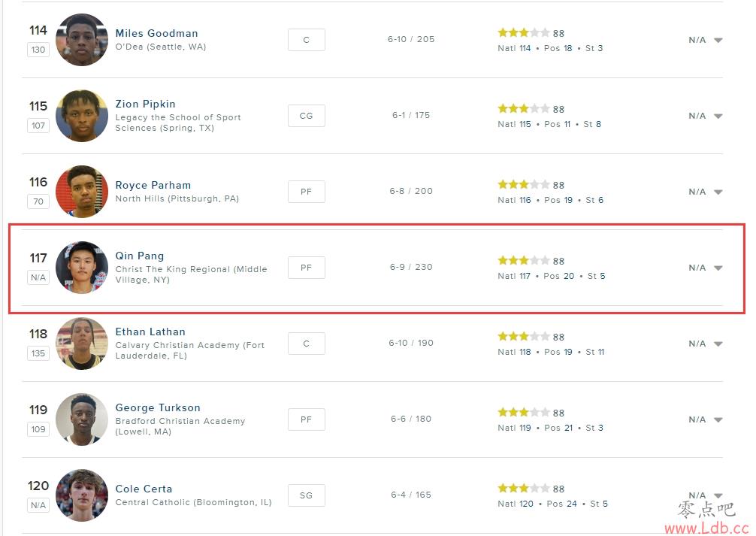Click previous rank box 70 for Royce Parham
This screenshot has height=536, width=756.
click(38, 201)
